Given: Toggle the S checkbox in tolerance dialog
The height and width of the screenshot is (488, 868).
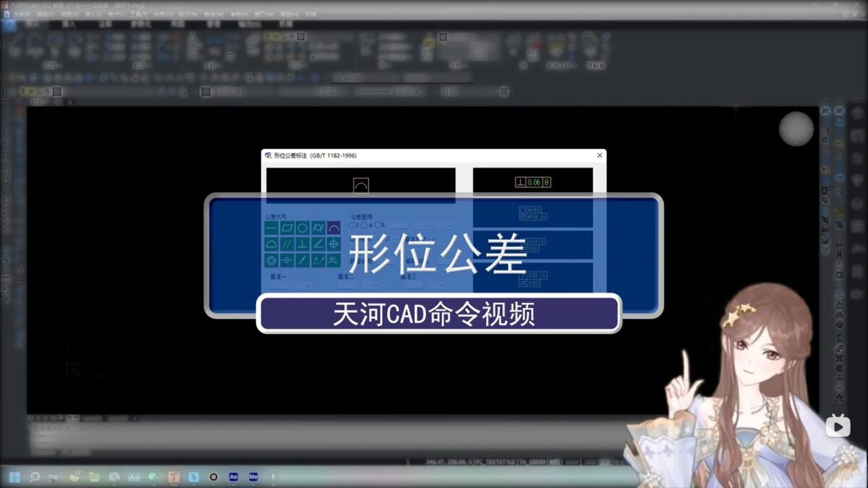Looking at the screenshot, I should click(352, 225).
